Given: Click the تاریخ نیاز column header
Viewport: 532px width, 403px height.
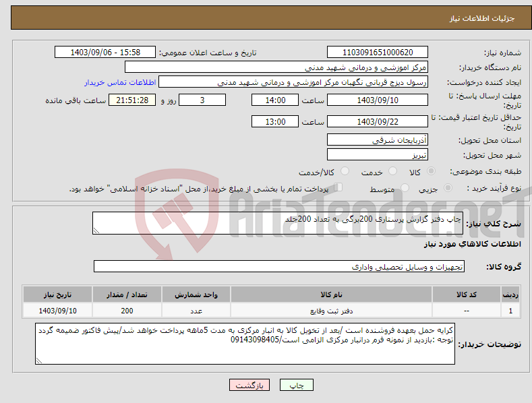Looking at the screenshot, I should pos(57,294).
